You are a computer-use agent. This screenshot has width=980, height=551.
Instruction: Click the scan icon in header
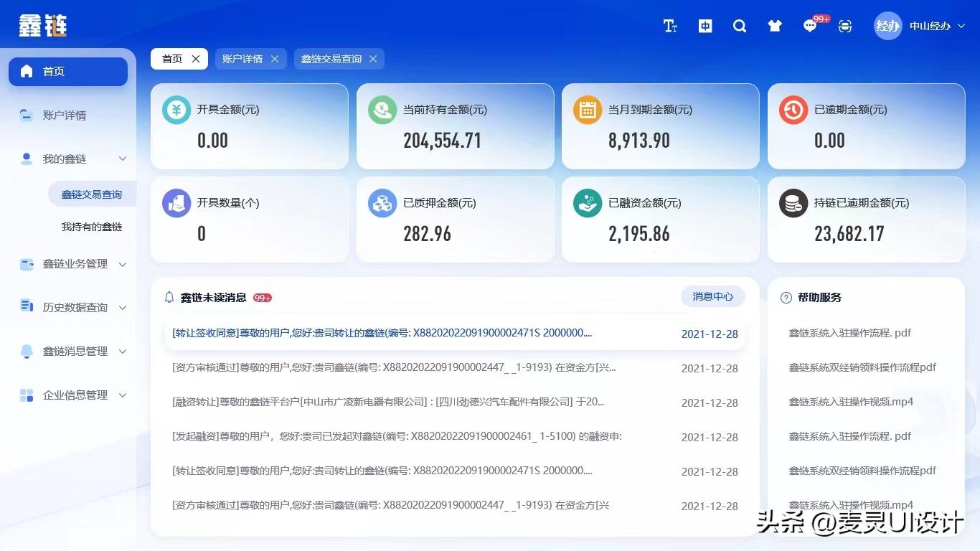point(845,27)
